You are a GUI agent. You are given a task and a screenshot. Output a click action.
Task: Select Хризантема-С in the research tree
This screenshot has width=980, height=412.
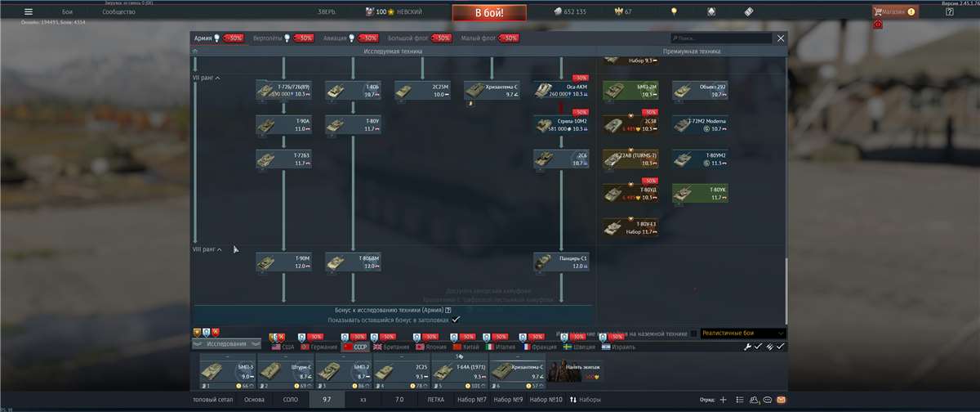coord(492,90)
